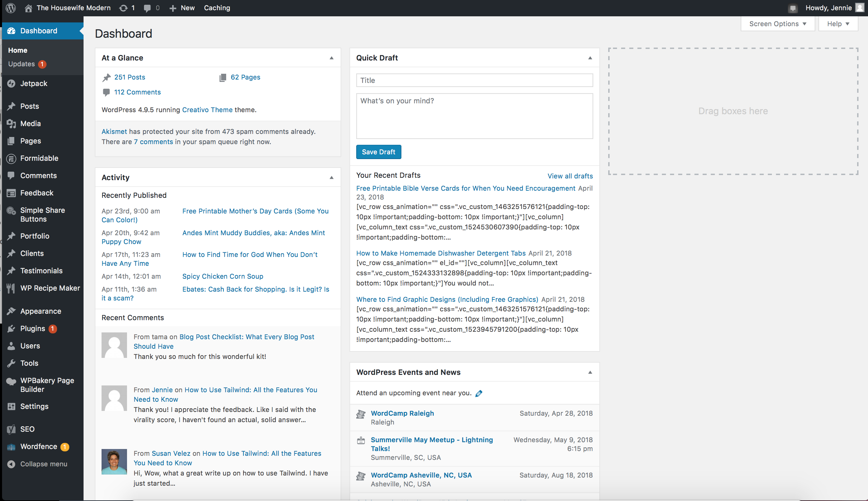Click the Appearance paintbrush icon
Viewport: 868px width, 501px height.
[11, 311]
